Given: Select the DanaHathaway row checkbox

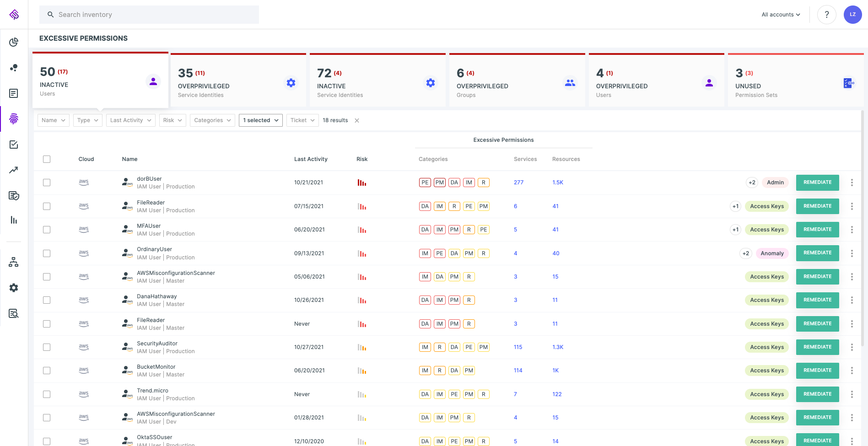Looking at the screenshot, I should click(47, 300).
